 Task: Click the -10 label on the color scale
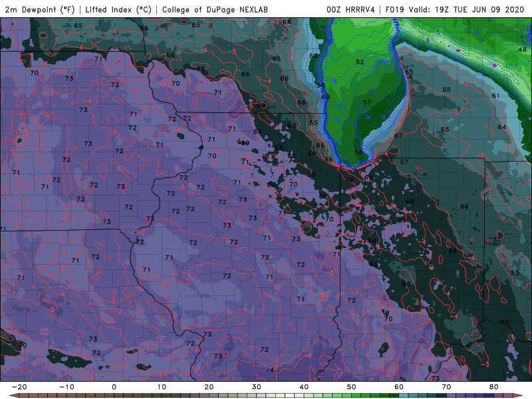66,387
